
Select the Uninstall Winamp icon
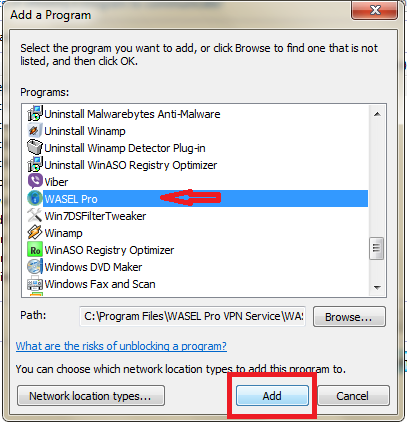(x=35, y=131)
